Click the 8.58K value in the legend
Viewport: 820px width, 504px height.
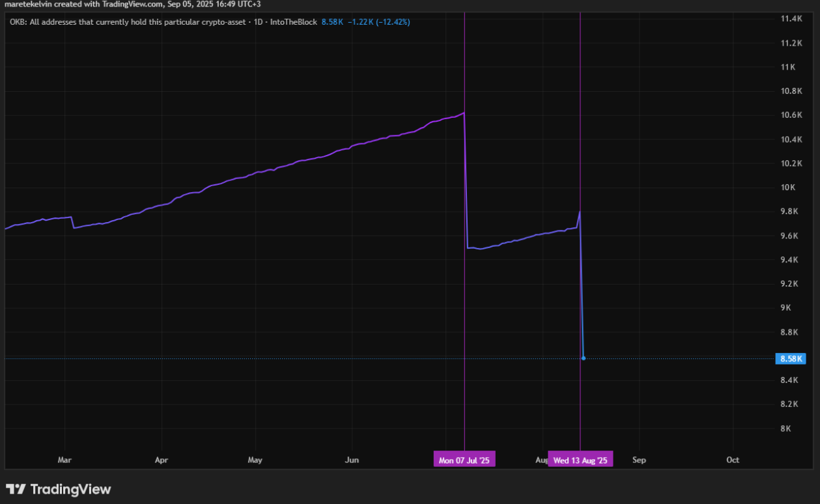pos(332,22)
